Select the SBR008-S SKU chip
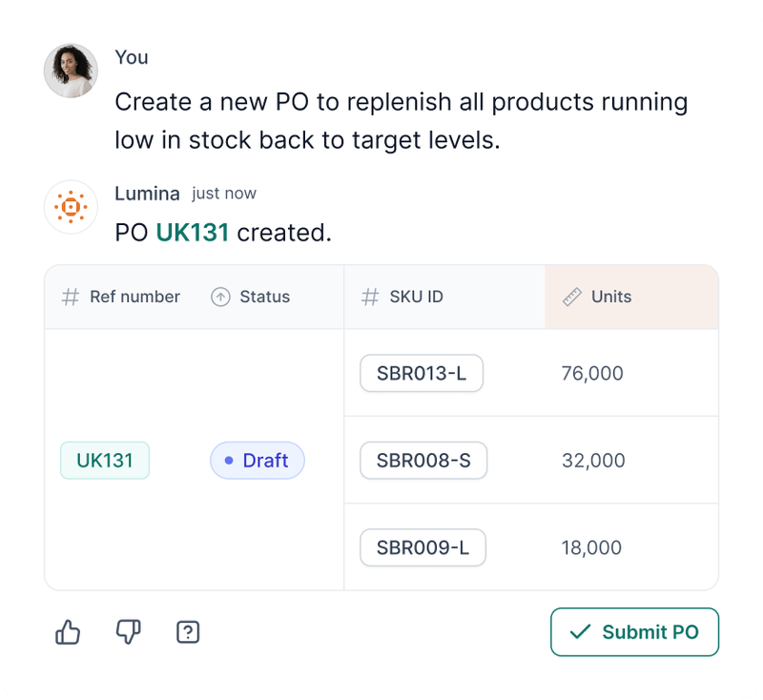Viewport: 763px width, 700px height. click(423, 460)
